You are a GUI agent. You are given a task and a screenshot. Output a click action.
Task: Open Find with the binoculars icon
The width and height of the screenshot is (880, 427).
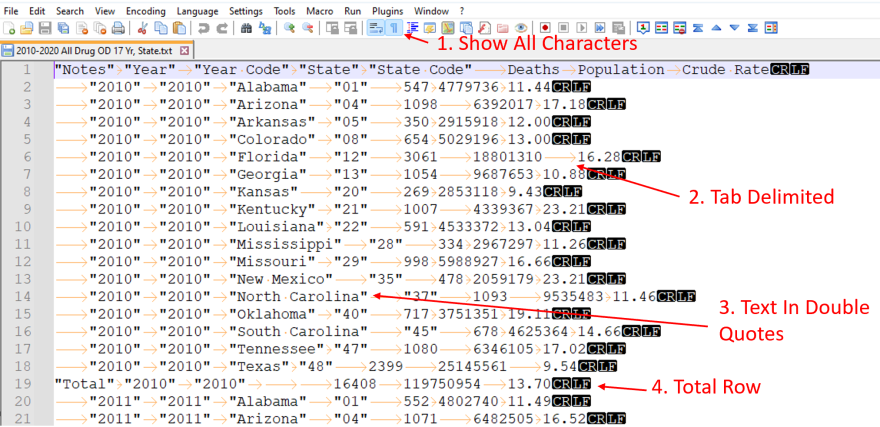click(x=247, y=28)
